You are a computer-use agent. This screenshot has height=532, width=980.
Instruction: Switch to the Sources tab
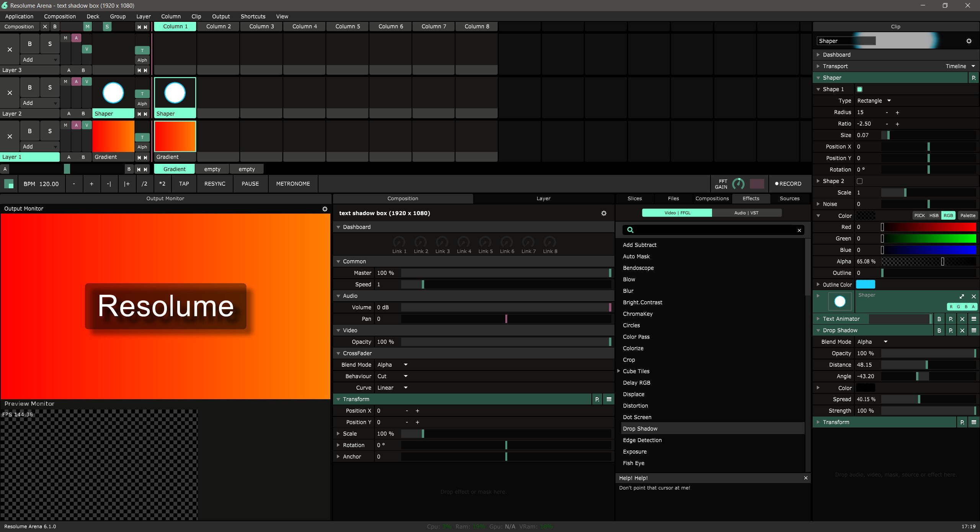click(x=789, y=198)
